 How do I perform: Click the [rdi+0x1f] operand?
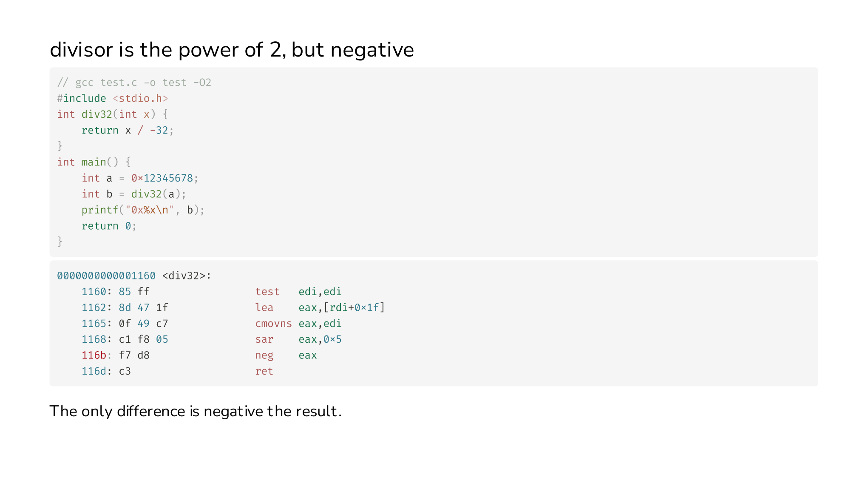click(354, 307)
